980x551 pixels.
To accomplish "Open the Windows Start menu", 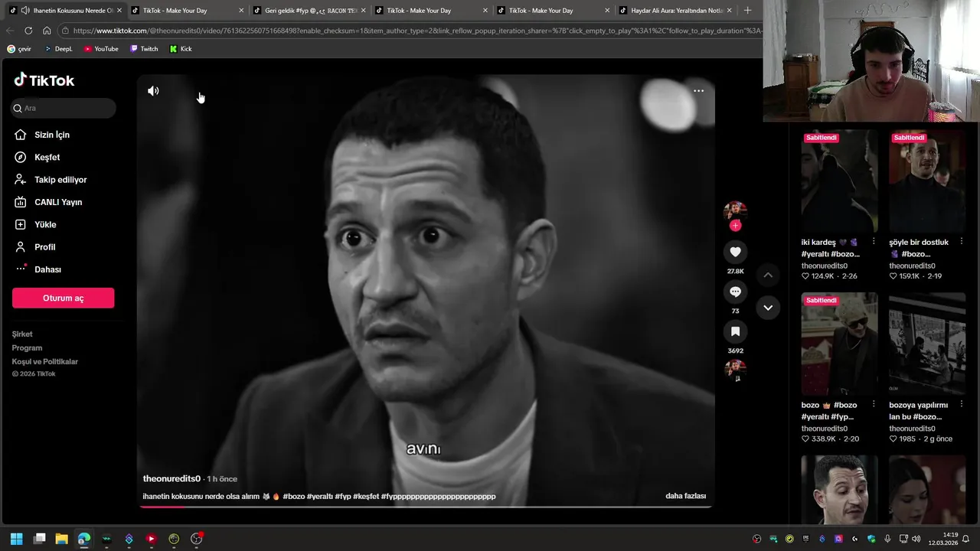I will [x=17, y=539].
